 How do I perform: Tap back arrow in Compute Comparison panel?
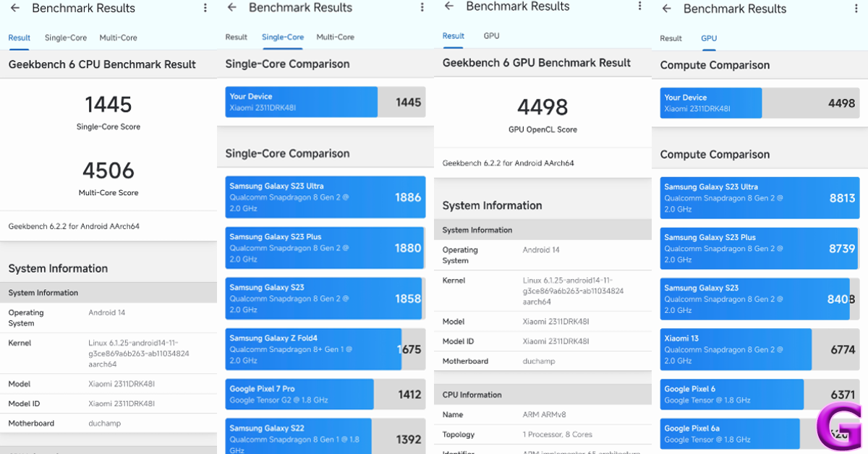click(666, 9)
